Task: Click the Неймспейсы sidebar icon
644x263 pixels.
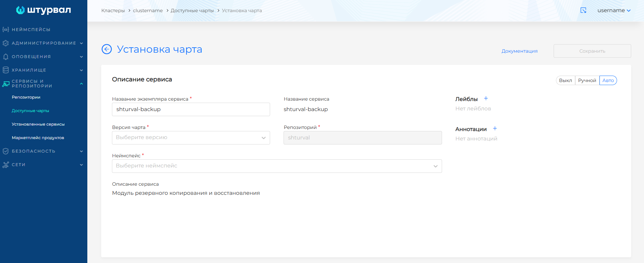Action: tap(6, 30)
